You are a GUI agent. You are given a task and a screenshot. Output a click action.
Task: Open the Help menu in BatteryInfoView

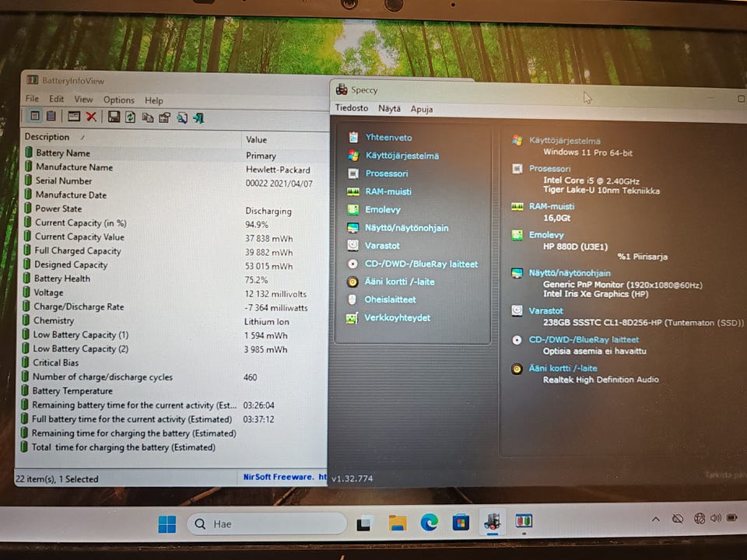coord(154,100)
